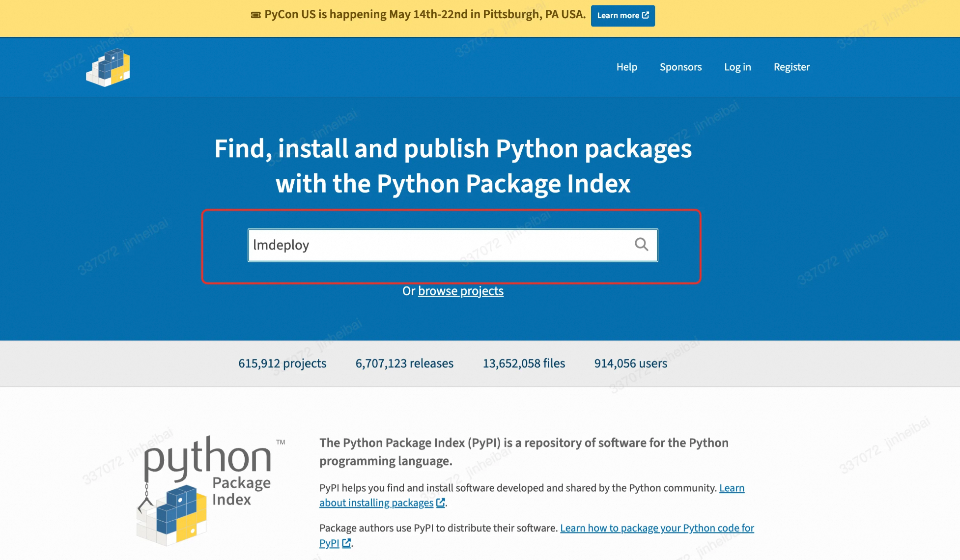
Task: Click external link icon on Learn more
Action: coord(646,15)
